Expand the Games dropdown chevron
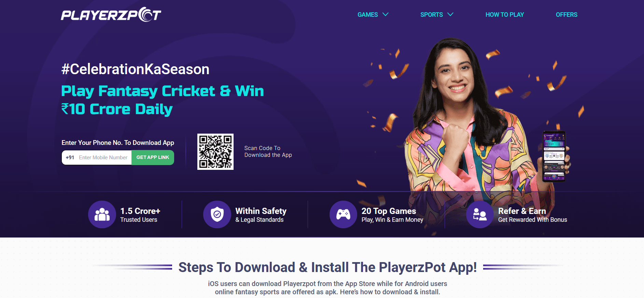This screenshot has height=298, width=644. (x=386, y=14)
